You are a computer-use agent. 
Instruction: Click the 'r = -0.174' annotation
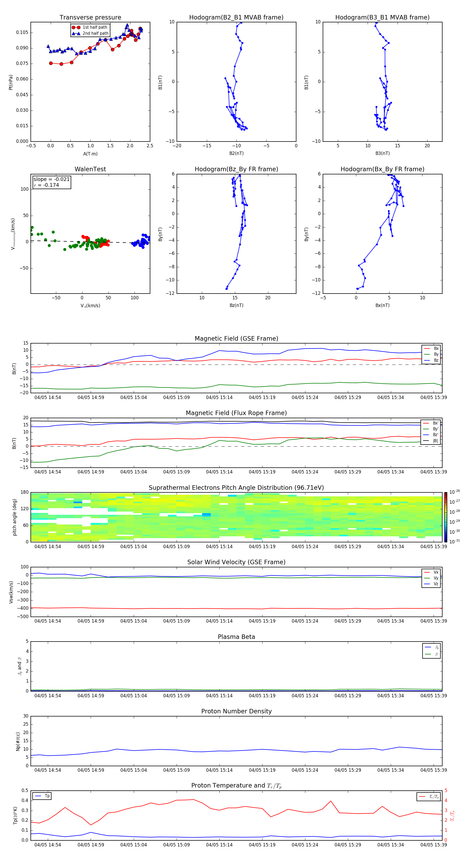pyautogui.click(x=47, y=185)
